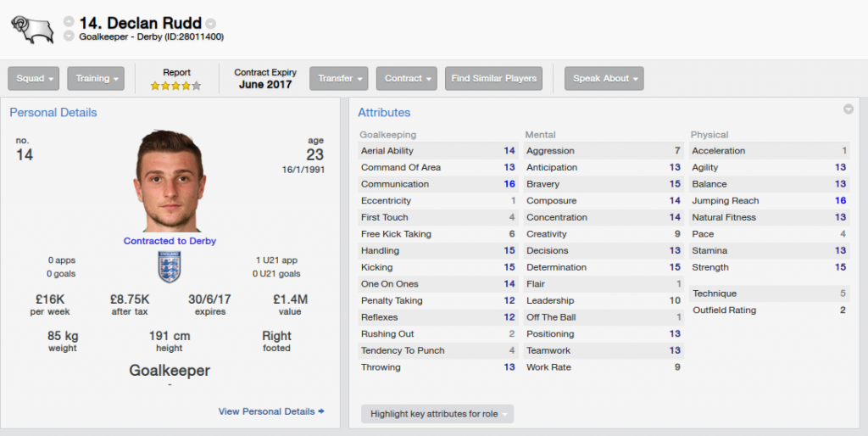Click the Derby ram club crest icon
The image size is (868, 436).
(33, 30)
